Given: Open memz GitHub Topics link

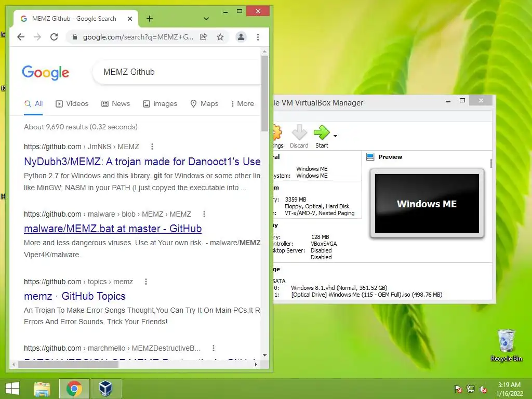Looking at the screenshot, I should coord(75,296).
